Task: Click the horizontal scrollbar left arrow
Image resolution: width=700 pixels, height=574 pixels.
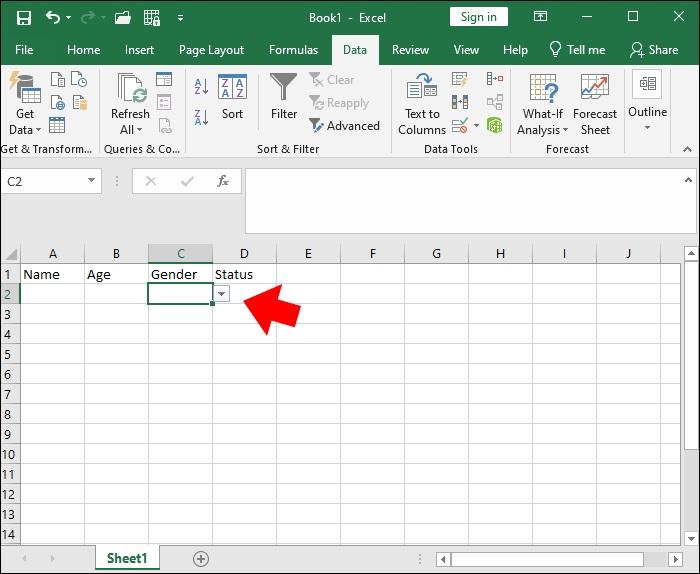Action: [443, 559]
